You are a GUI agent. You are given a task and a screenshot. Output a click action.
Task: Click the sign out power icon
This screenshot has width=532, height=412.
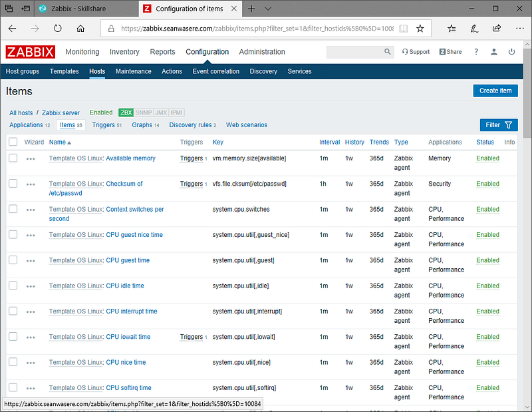(511, 52)
